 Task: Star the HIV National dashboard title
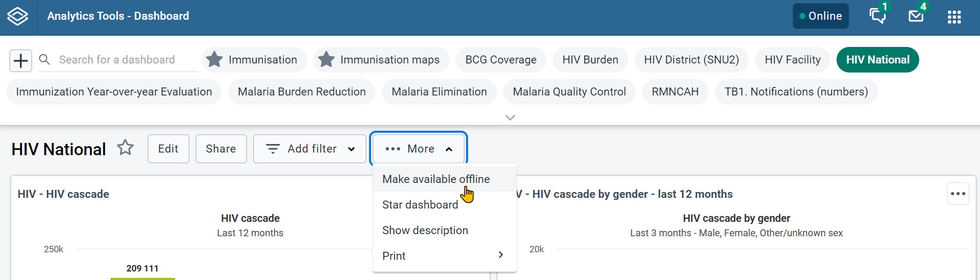coord(125,148)
